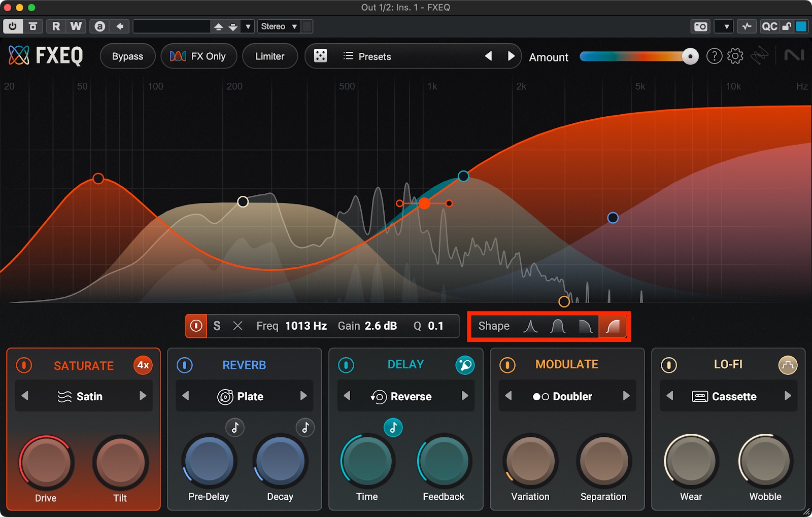Image resolution: width=812 pixels, height=517 pixels.
Task: Select next Saturate type after Satin
Action: (143, 396)
